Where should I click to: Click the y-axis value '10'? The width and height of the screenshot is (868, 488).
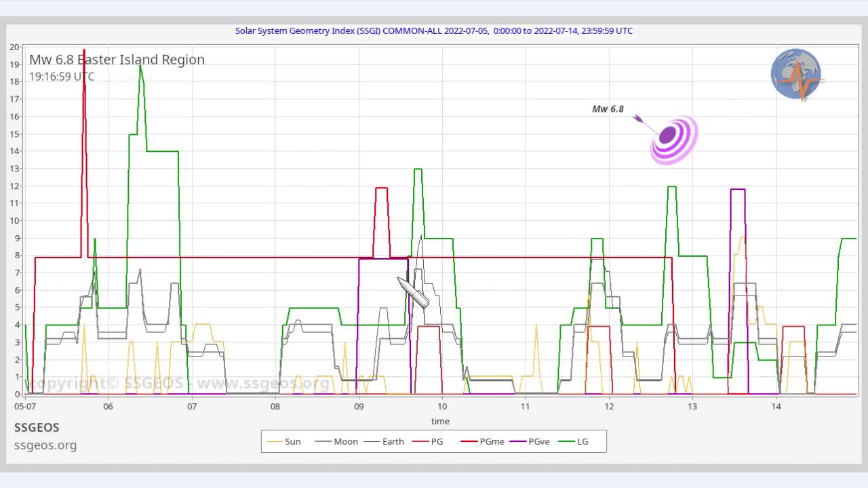point(14,220)
